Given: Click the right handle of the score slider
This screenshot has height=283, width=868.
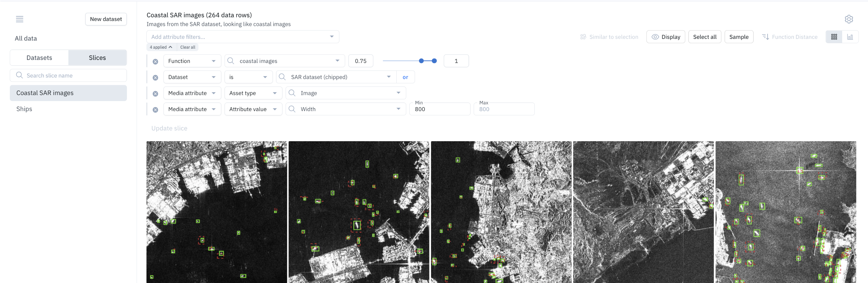Looking at the screenshot, I should (x=434, y=61).
